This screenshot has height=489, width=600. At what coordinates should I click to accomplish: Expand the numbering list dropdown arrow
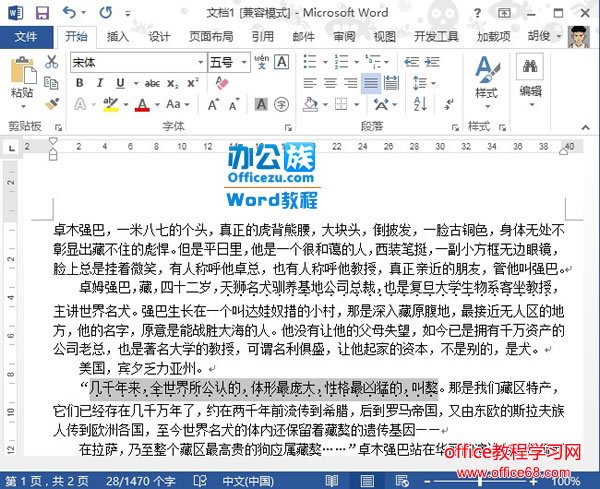(357, 62)
